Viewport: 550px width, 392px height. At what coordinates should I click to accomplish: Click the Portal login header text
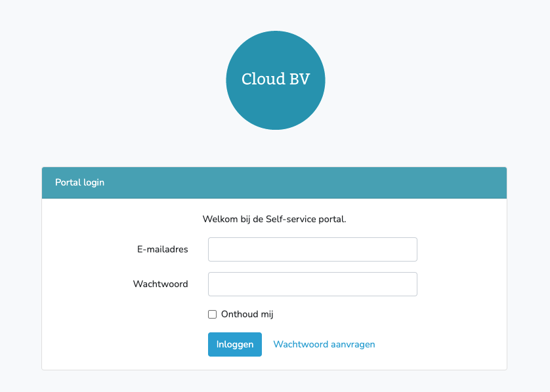[79, 182]
